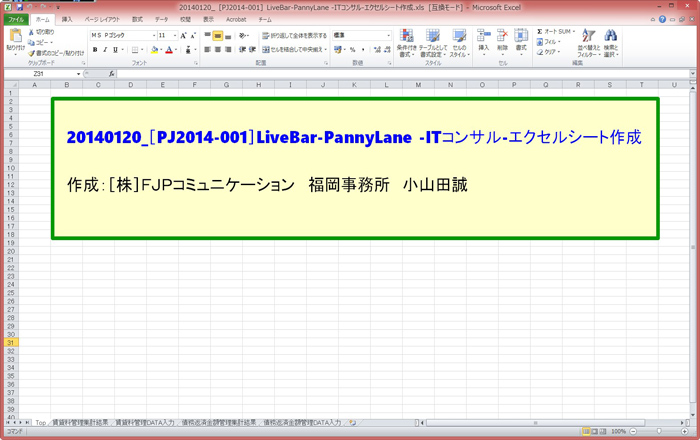Click the Cut (切り取り) scissors icon
Image resolution: width=700 pixels, height=440 pixels.
pos(32,32)
